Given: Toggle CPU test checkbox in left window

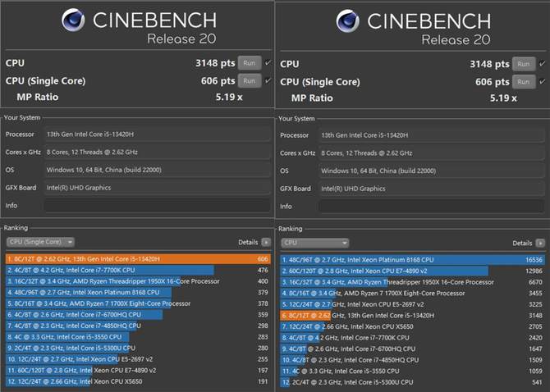Looking at the screenshot, I should coord(268,62).
